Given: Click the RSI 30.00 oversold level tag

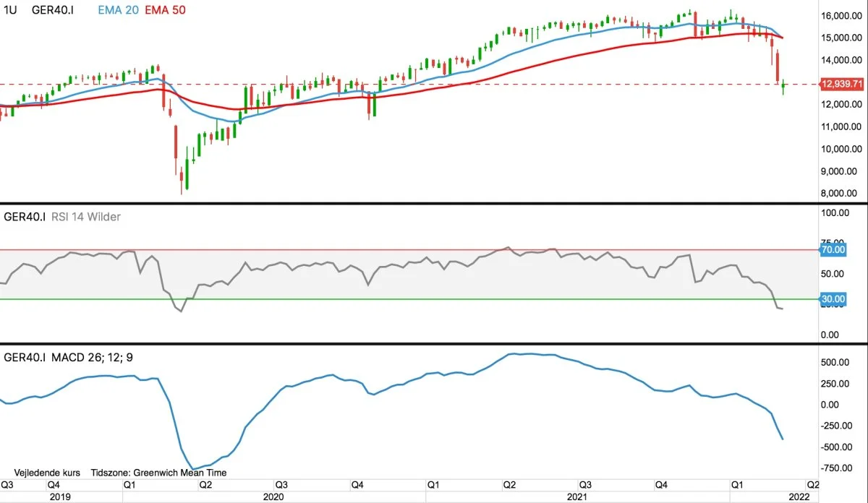Looking at the screenshot, I should [x=833, y=298].
